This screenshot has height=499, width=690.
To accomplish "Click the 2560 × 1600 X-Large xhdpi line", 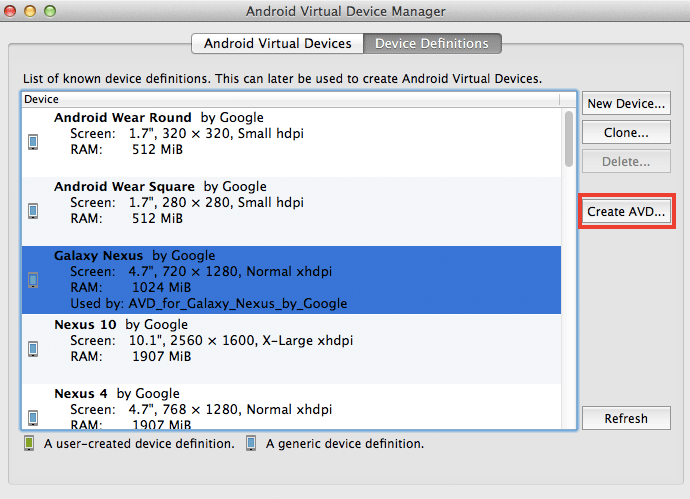I will 212,341.
